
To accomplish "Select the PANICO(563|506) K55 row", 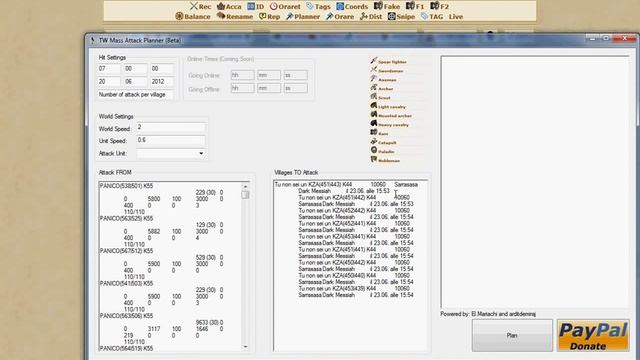I will tap(127, 316).
